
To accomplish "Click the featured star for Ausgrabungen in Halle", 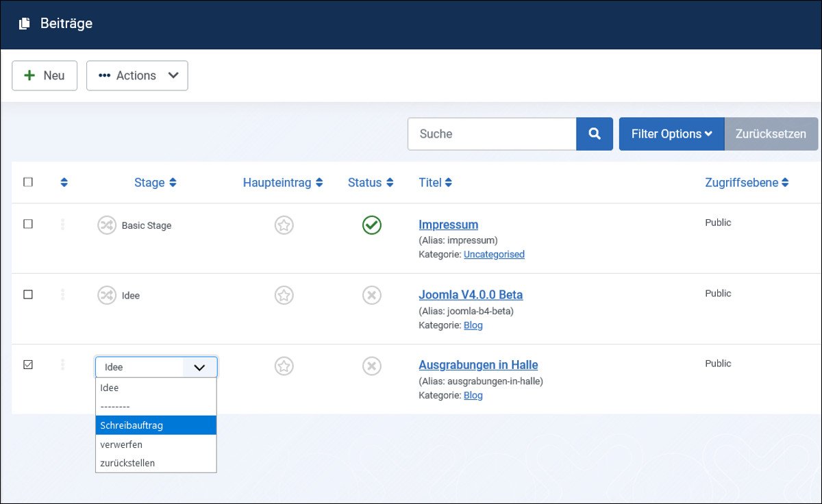I will (x=284, y=366).
